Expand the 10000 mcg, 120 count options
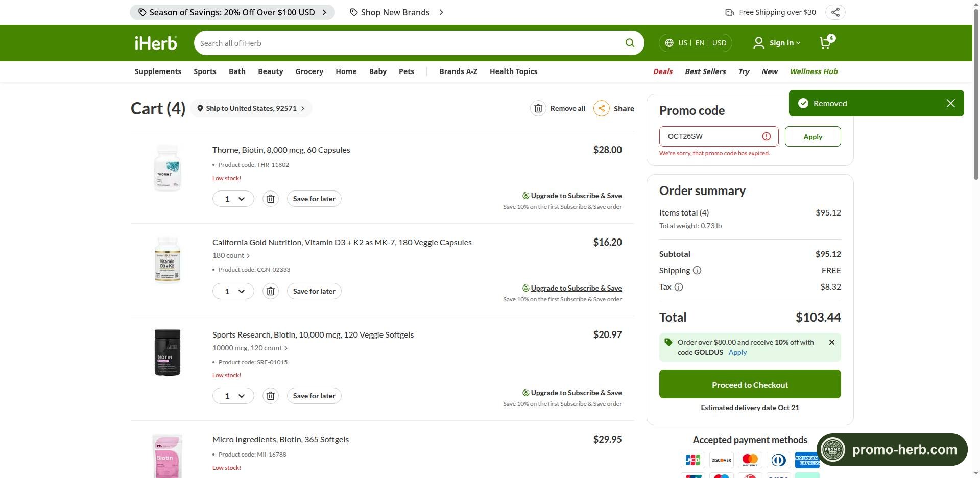The width and height of the screenshot is (980, 478). pyautogui.click(x=250, y=348)
